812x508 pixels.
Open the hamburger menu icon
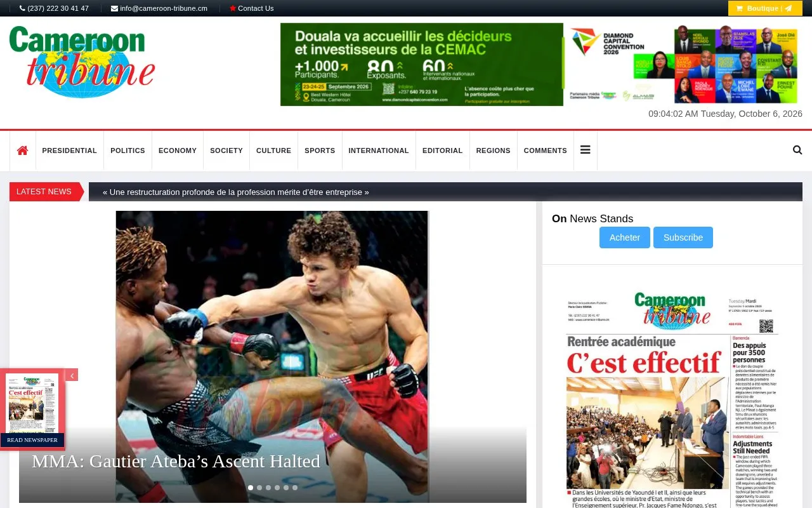(585, 150)
